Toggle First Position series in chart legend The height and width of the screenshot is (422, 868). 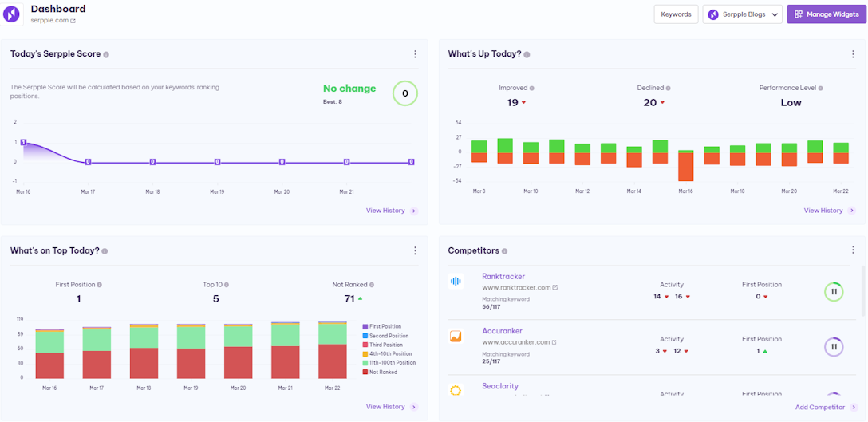pyautogui.click(x=385, y=326)
